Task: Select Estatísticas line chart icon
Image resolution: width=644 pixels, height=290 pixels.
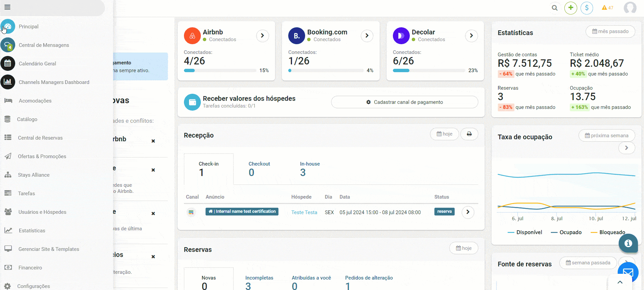Action: coord(8,230)
